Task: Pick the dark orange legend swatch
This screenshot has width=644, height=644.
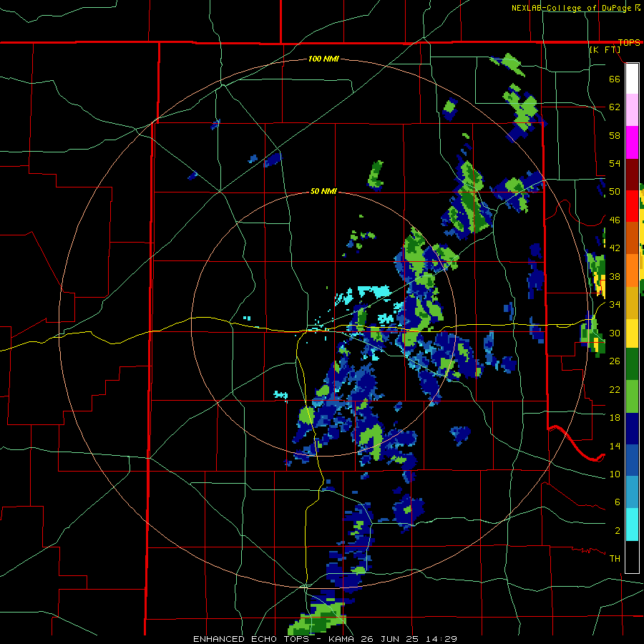Action: tap(632, 238)
